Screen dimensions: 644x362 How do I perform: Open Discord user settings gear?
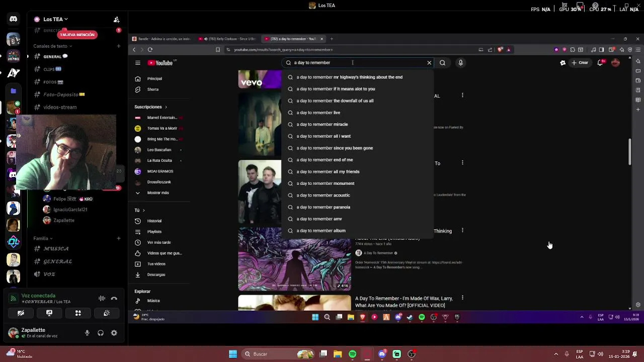point(114,333)
